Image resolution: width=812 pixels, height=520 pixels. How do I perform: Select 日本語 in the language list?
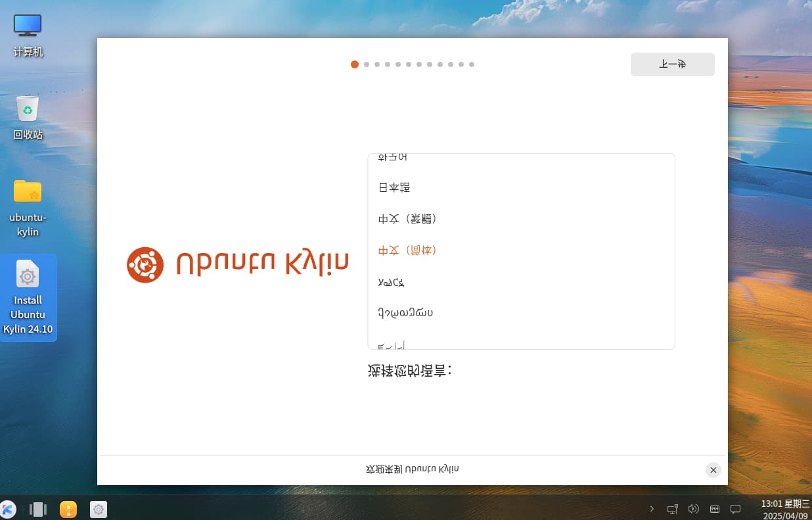coord(521,187)
